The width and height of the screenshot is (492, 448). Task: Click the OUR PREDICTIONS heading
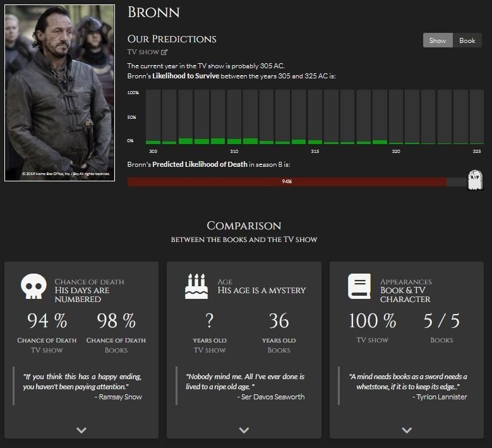point(172,39)
